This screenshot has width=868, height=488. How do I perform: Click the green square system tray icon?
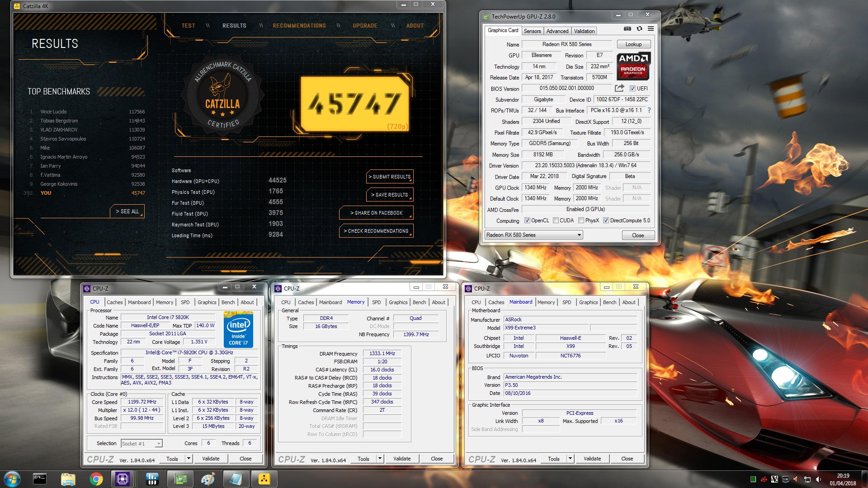753,479
